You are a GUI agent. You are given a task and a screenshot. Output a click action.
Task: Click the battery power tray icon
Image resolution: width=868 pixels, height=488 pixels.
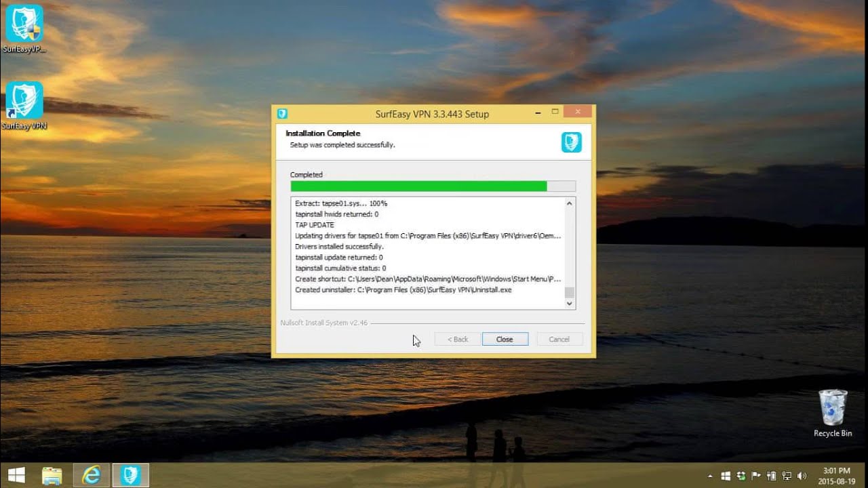pyautogui.click(x=772, y=476)
